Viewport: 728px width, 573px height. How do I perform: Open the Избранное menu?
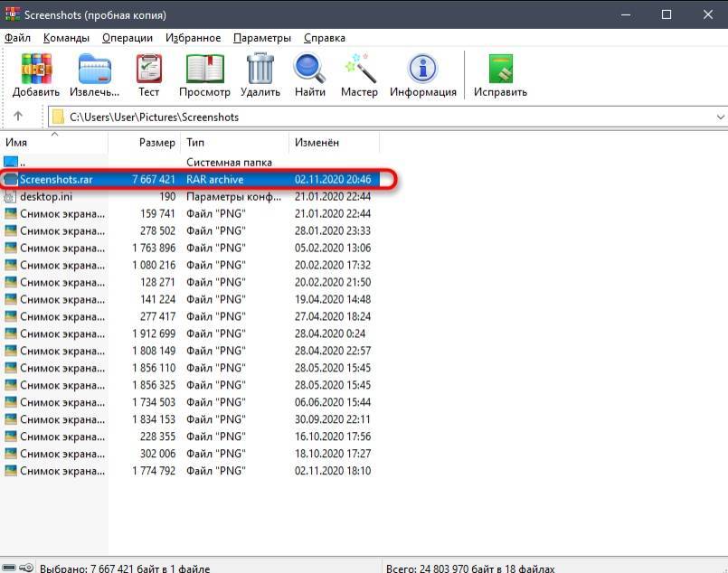(193, 38)
